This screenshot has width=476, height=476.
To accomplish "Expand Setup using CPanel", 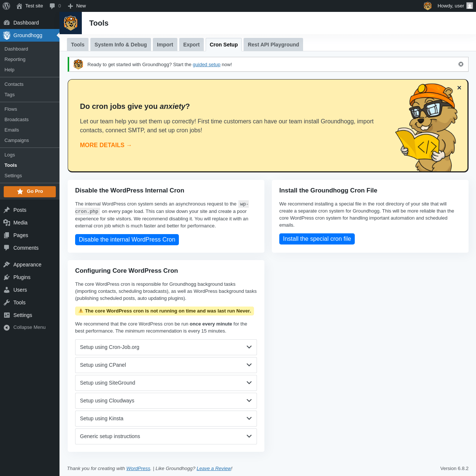I will pos(166,365).
